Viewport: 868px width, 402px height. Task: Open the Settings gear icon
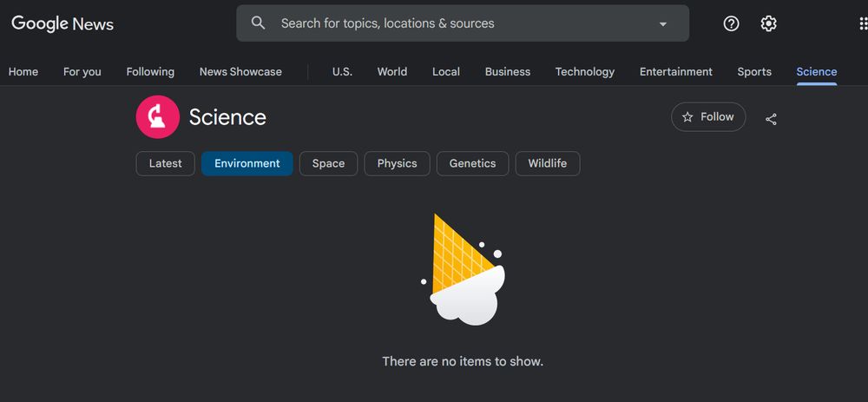[768, 23]
